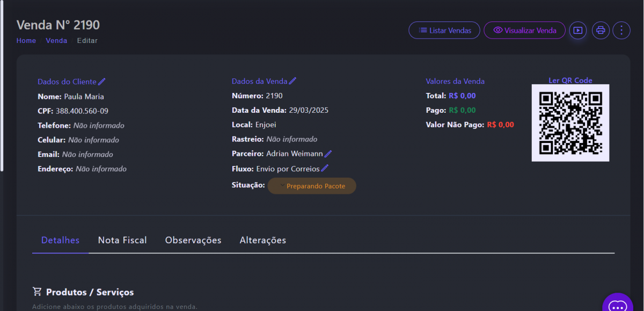Click edit pencil next to Fluxo
644x311 pixels.
(x=325, y=169)
